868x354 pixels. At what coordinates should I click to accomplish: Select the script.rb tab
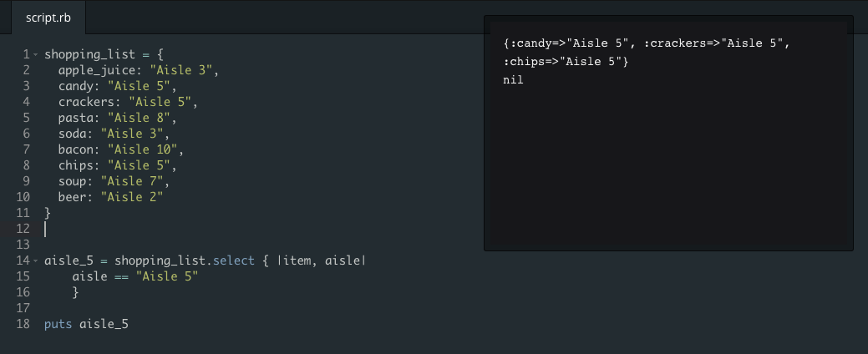tap(48, 18)
